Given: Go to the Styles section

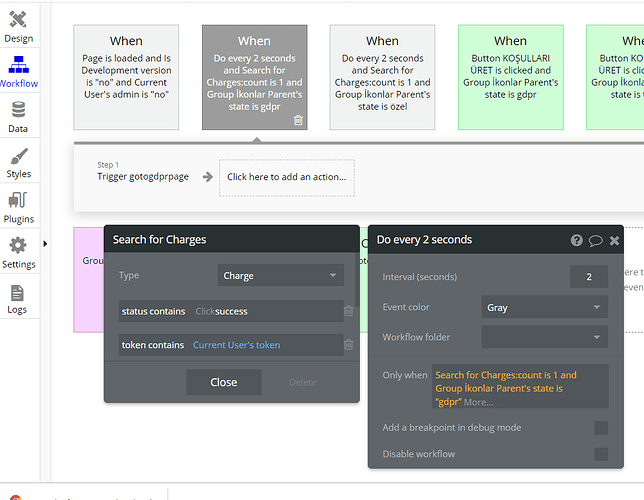Looking at the screenshot, I should coord(18,162).
